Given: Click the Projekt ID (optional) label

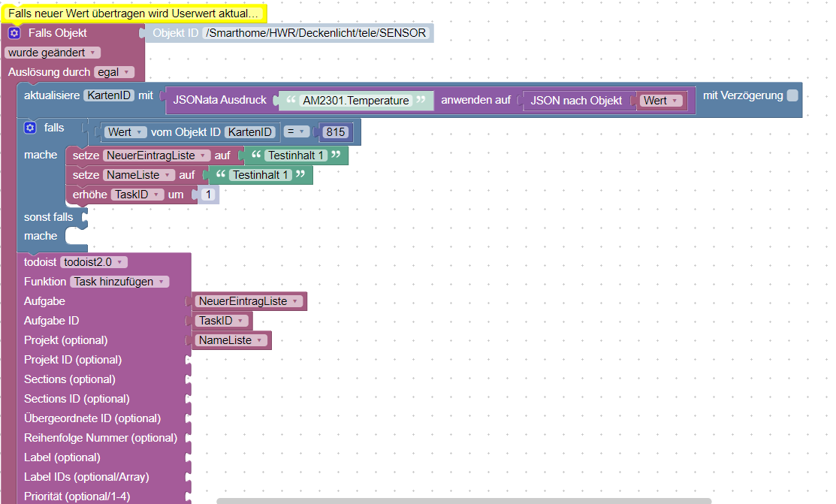Looking at the screenshot, I should click(x=73, y=360).
